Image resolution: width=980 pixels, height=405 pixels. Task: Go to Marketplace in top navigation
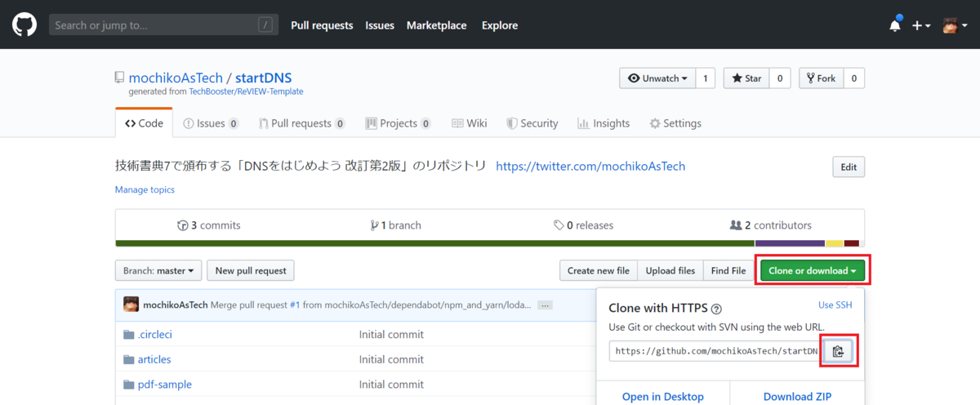[437, 25]
